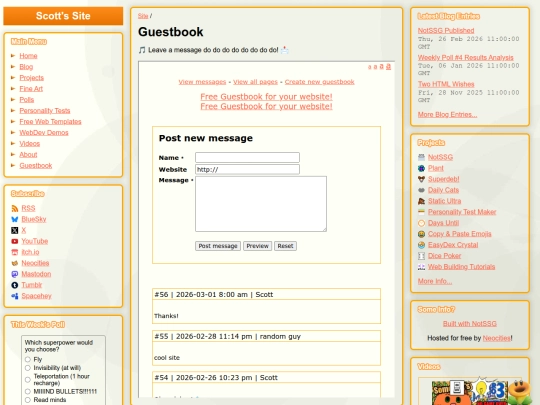
Task: Click the Copy & Paste Emojis icon
Action: (x=421, y=234)
